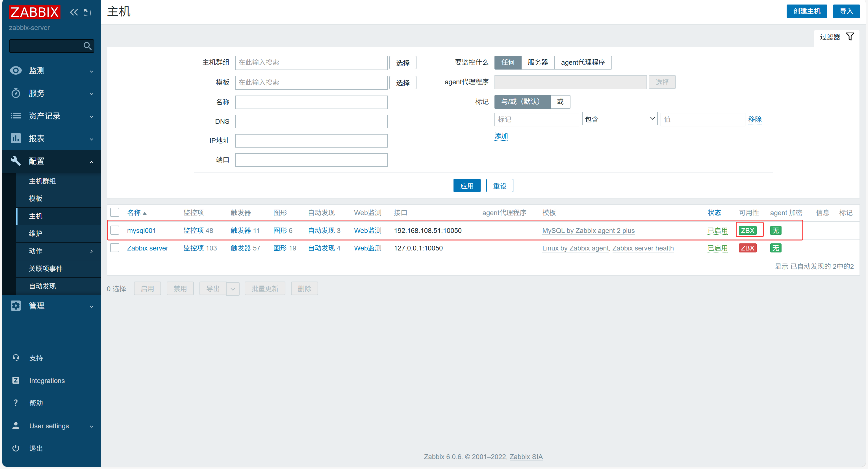
Task: Open the 包含 tag operator dropdown
Action: [x=619, y=119]
